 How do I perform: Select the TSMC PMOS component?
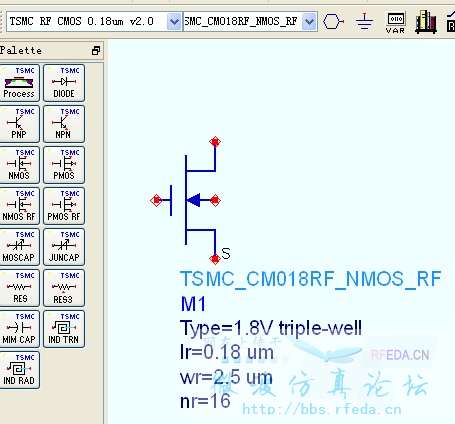64,165
